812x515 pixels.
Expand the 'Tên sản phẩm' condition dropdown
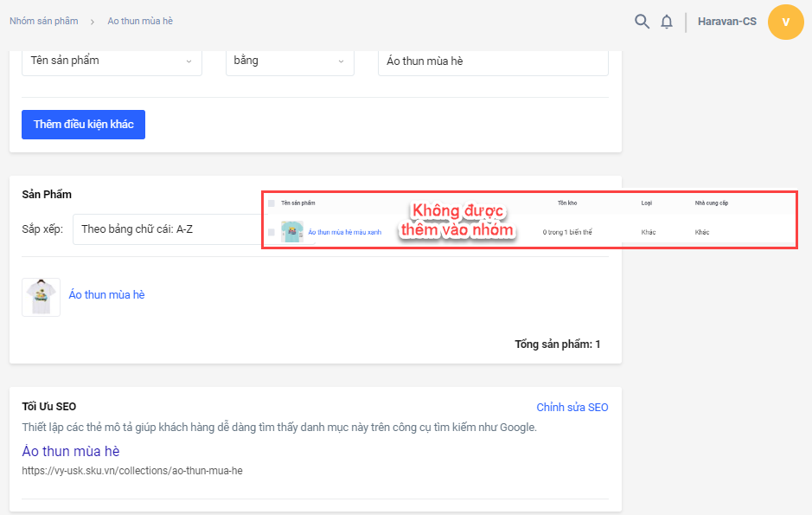pos(112,61)
